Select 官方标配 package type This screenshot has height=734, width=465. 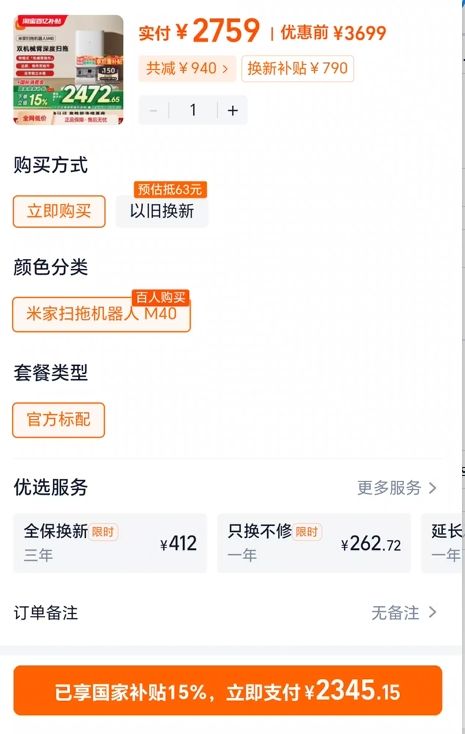click(59, 420)
